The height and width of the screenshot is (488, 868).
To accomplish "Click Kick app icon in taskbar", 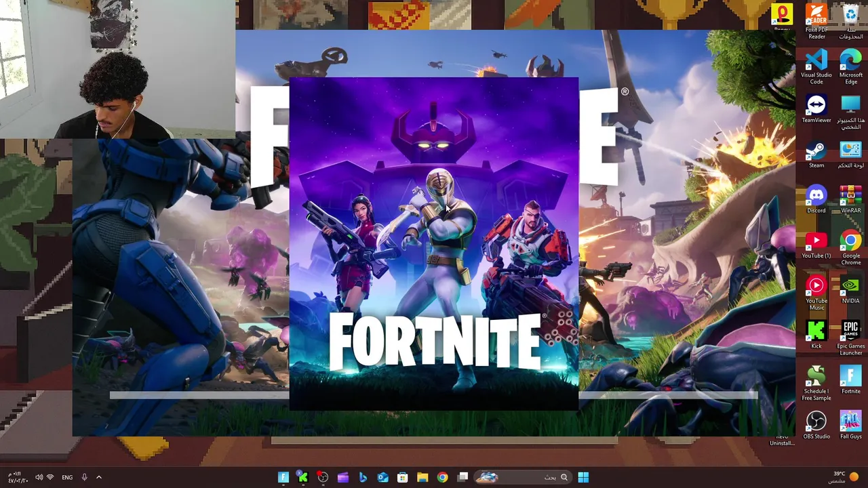I will click(303, 477).
